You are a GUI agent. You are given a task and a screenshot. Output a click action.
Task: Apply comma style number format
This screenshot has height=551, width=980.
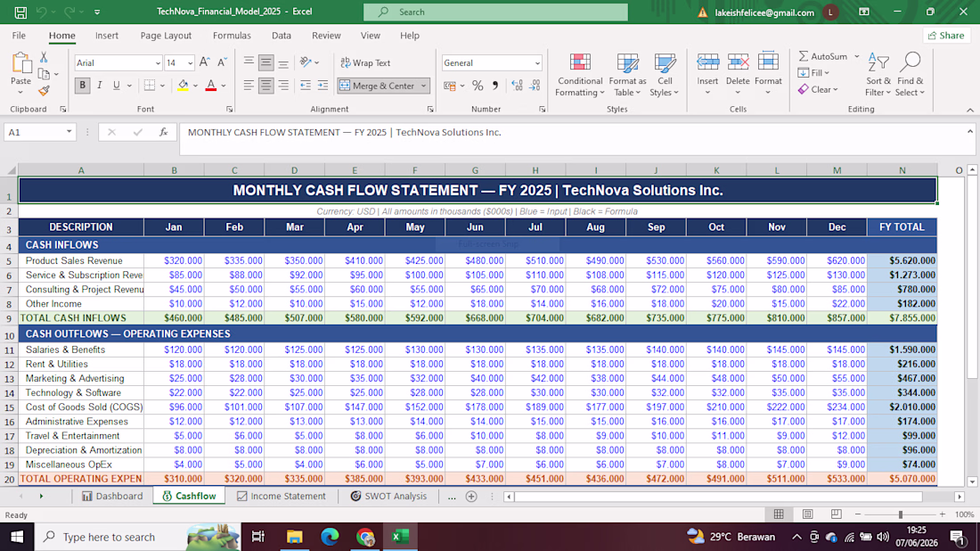tap(495, 86)
